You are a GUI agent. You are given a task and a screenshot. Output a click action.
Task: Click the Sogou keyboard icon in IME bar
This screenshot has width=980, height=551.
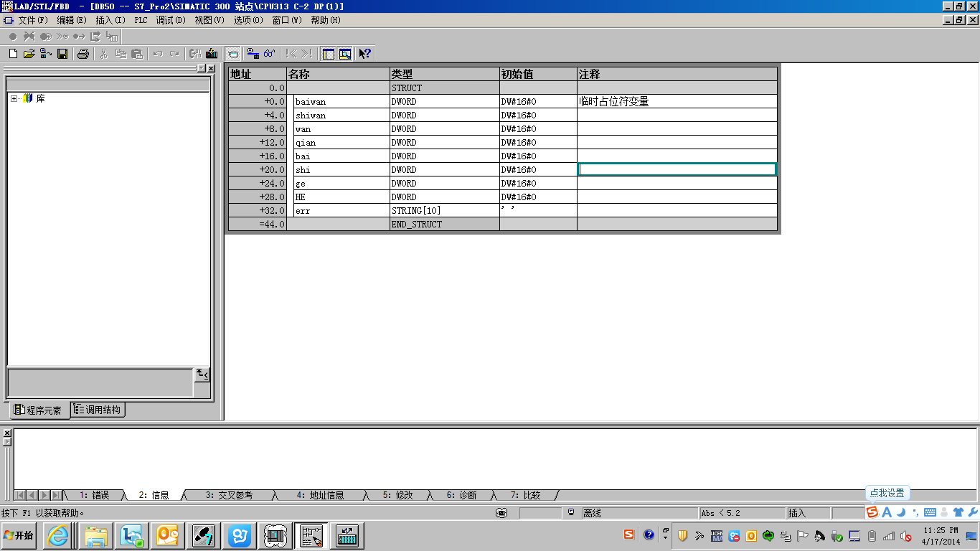coord(930,512)
